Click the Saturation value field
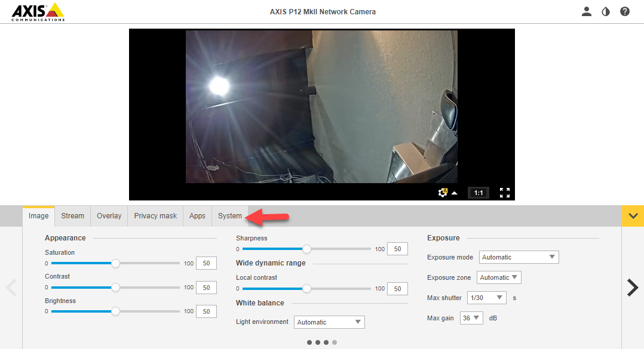The image size is (644, 349). point(206,263)
